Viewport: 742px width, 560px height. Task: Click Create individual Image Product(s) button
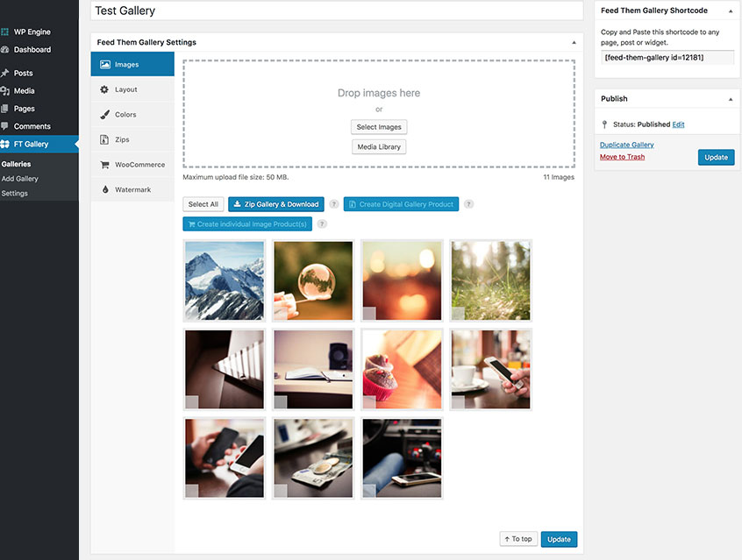point(247,224)
